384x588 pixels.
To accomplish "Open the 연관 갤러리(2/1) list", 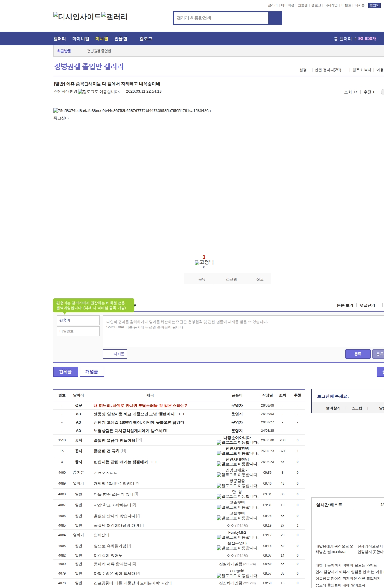I will (x=328, y=70).
